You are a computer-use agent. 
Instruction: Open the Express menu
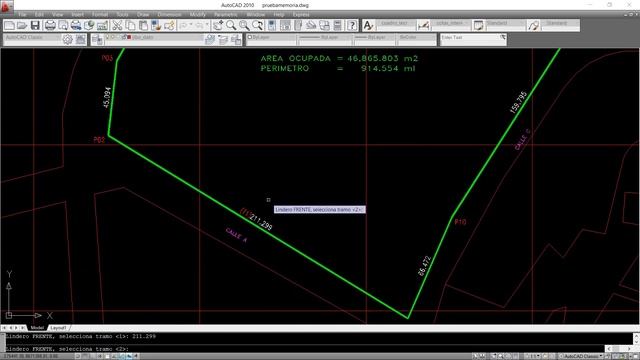[x=301, y=14]
